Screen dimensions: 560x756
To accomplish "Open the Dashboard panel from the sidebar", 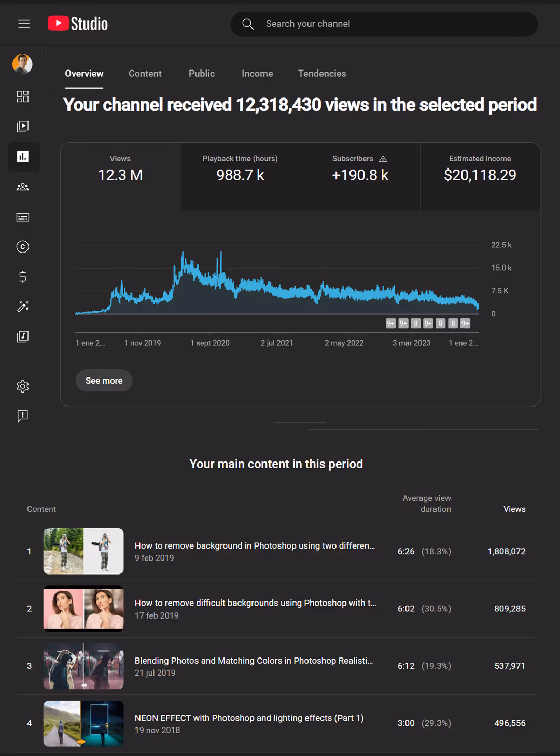I will [23, 96].
